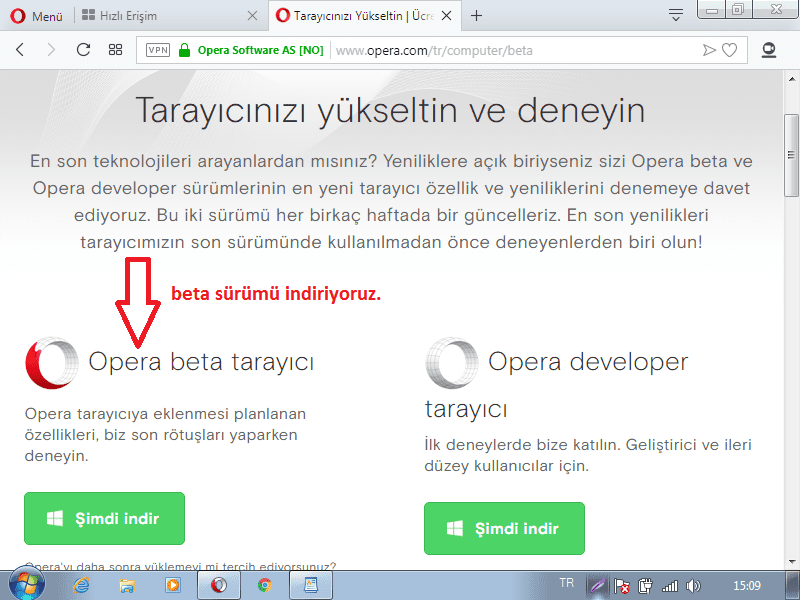Click the 'Tarayıcınızı yükseltin ve deneyin' headline

pos(390,110)
